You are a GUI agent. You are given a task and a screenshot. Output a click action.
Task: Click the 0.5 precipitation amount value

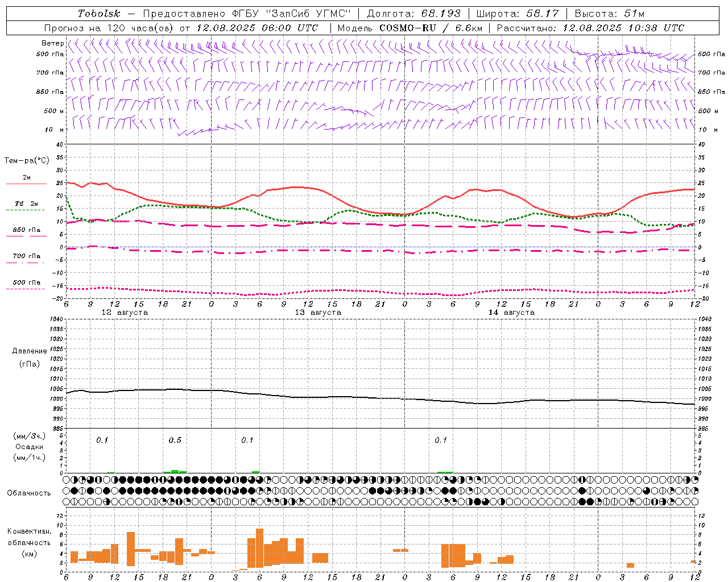point(175,440)
